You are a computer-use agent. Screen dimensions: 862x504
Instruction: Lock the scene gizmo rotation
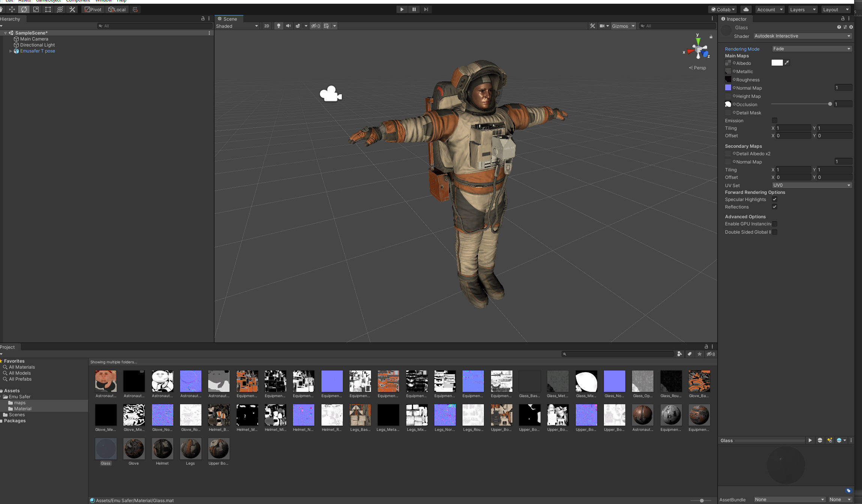click(711, 36)
